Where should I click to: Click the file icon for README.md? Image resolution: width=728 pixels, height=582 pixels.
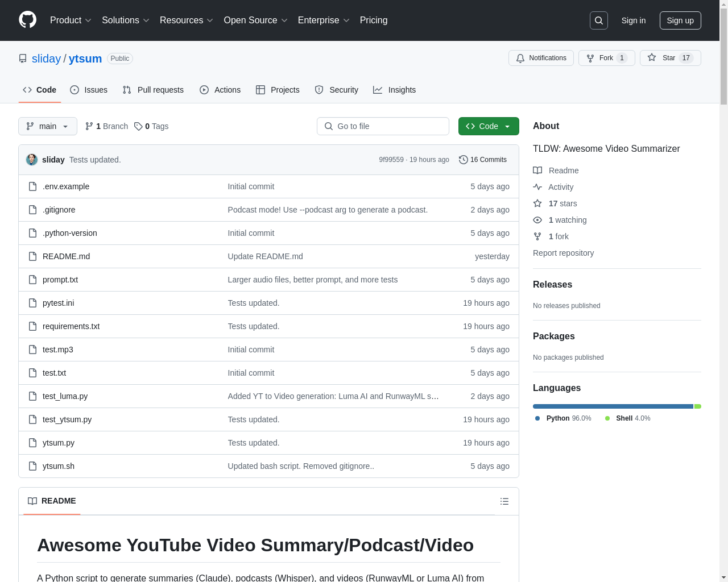(x=33, y=256)
